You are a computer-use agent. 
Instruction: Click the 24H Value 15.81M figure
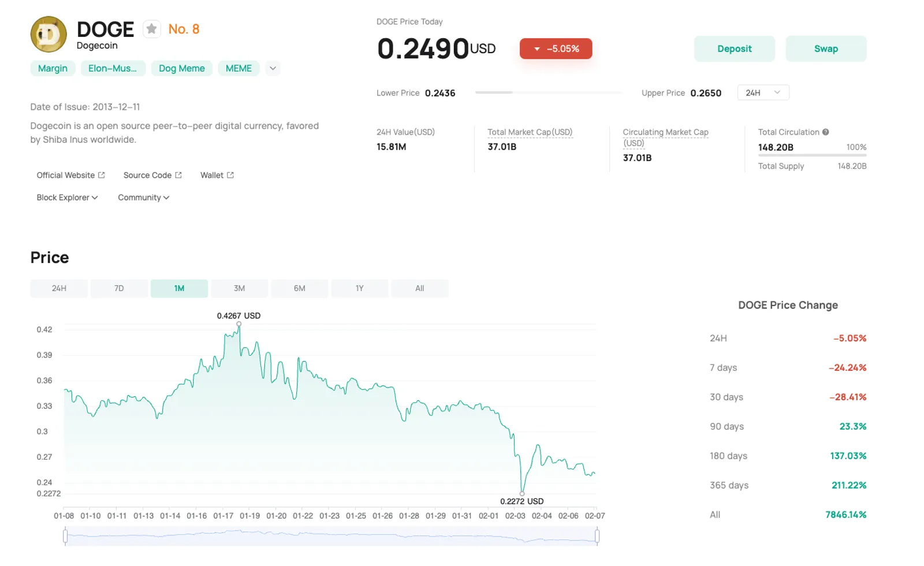click(392, 147)
